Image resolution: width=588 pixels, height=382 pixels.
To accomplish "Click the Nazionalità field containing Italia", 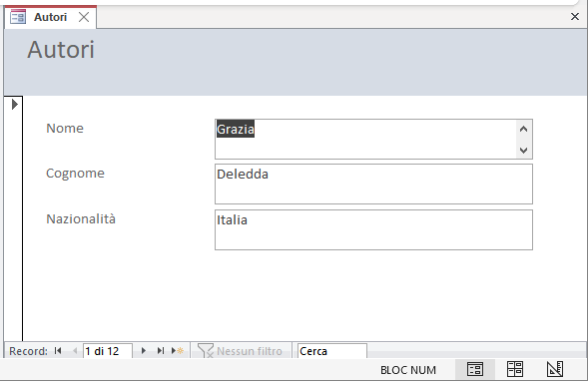I will (373, 229).
